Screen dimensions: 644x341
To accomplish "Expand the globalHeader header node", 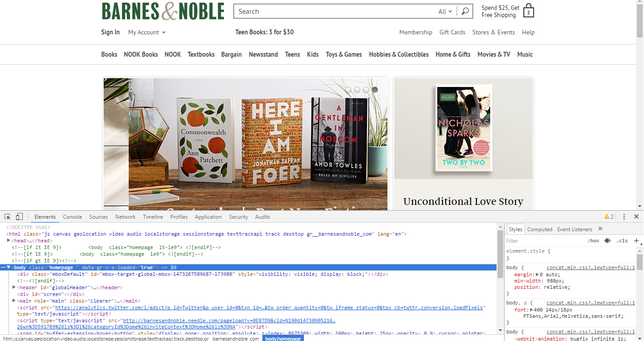I will (x=14, y=287).
